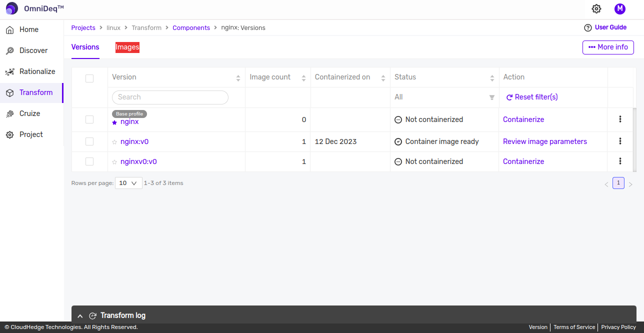644x333 pixels.
Task: Select page 1 in pagination
Action: click(x=618, y=183)
